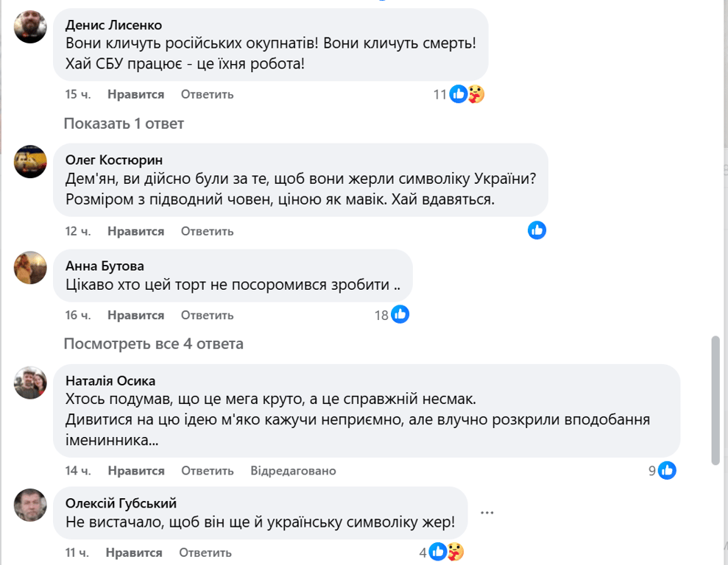Click the thumbs-up icon on Олег Костюрин's comment
728x565 pixels.
[x=537, y=230]
